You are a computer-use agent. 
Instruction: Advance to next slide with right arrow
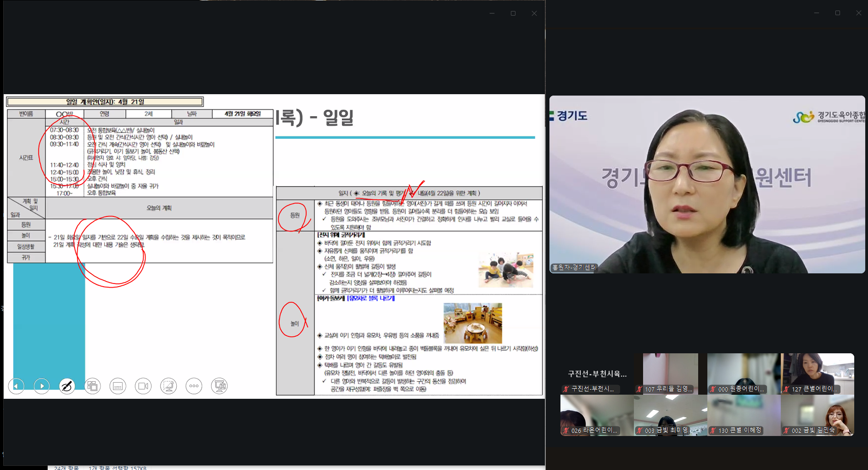point(41,386)
